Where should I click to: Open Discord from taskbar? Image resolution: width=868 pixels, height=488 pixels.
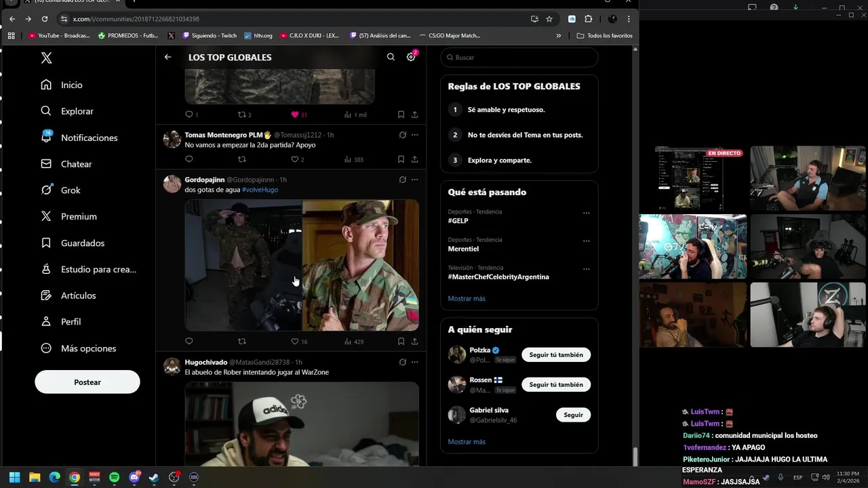pos(134,477)
